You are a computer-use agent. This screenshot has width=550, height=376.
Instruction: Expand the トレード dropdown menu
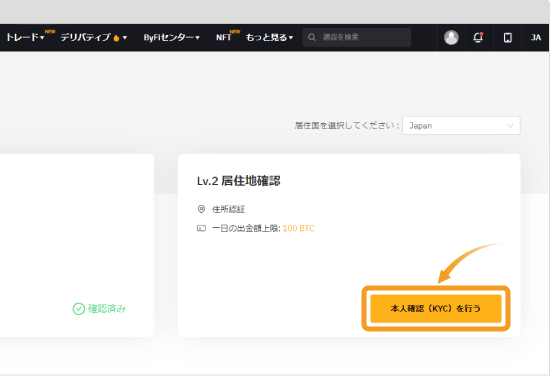(25, 37)
